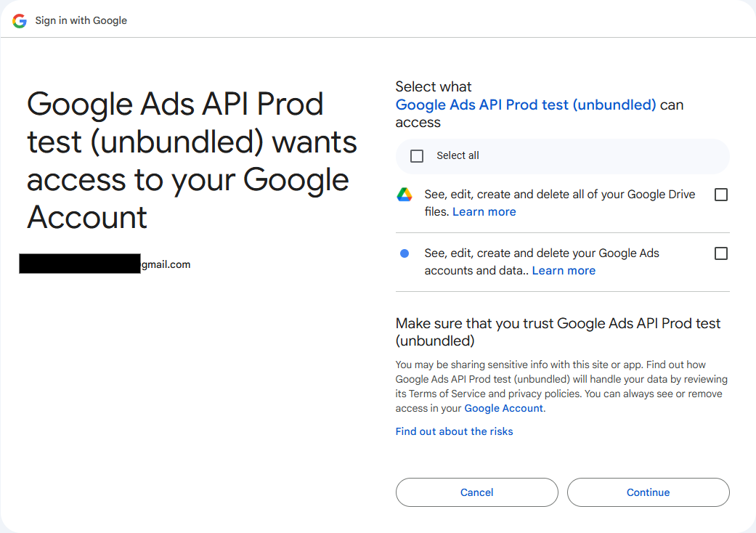
Task: Click the gmail.com account email
Action: pos(105,264)
